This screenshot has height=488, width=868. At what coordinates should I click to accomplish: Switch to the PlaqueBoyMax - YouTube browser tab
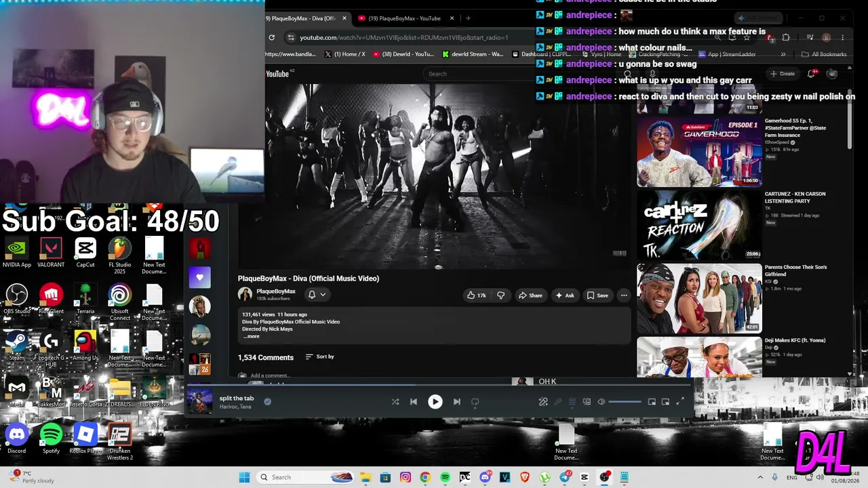[x=406, y=18]
